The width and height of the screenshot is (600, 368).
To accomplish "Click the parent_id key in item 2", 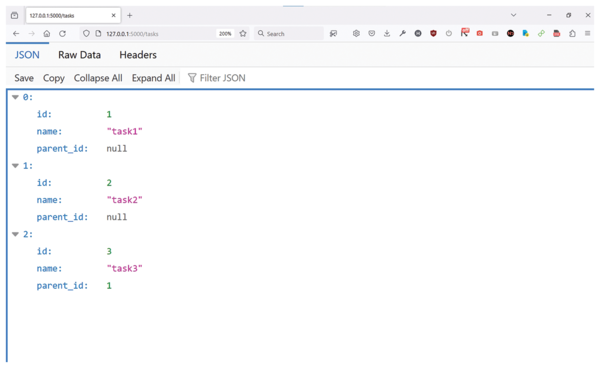I will 62,286.
